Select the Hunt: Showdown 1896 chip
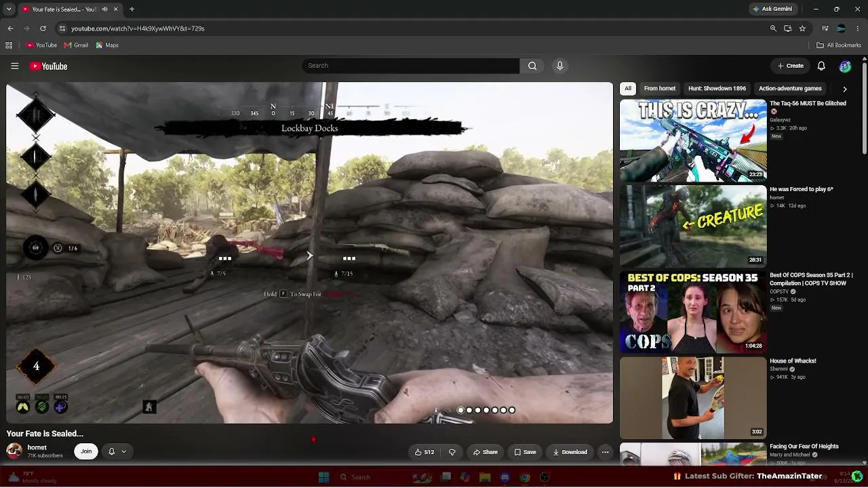This screenshot has height=488, width=868. point(717,89)
